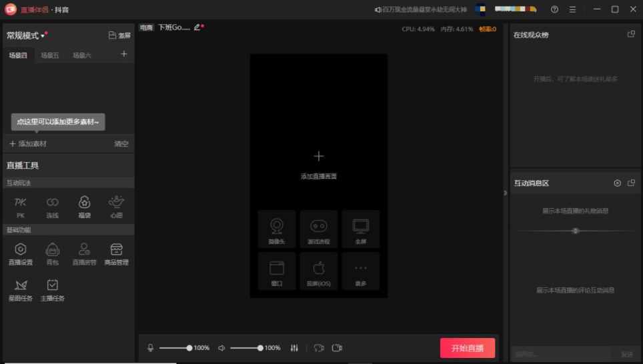Open the PK interactive tool
The height and width of the screenshot is (364, 643).
21,206
